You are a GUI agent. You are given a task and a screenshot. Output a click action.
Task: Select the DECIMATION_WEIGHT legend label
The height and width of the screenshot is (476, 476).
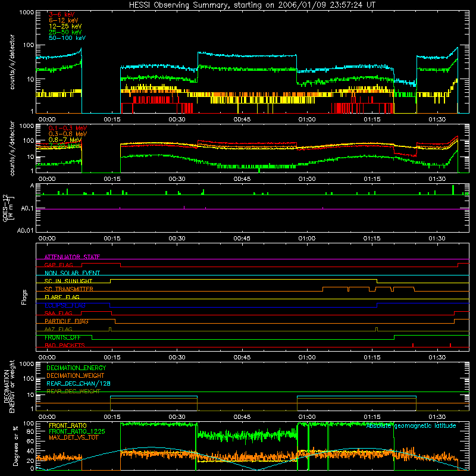point(76,376)
